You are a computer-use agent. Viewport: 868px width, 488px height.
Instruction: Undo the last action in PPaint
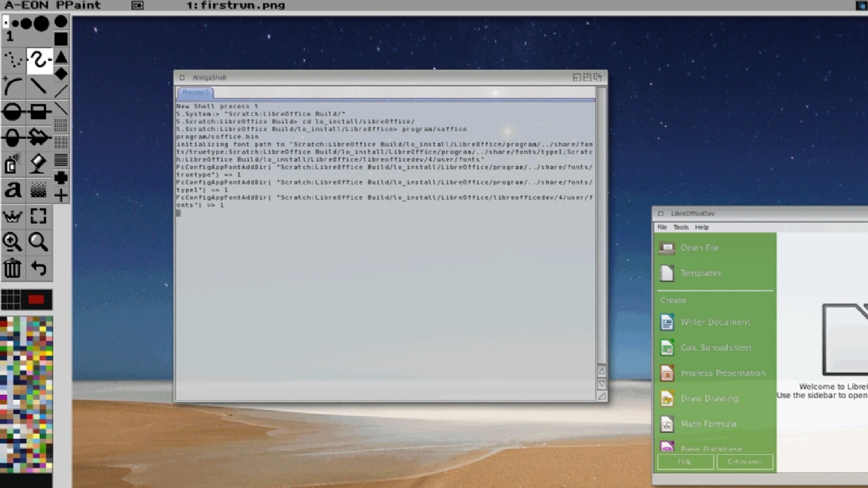[x=39, y=269]
